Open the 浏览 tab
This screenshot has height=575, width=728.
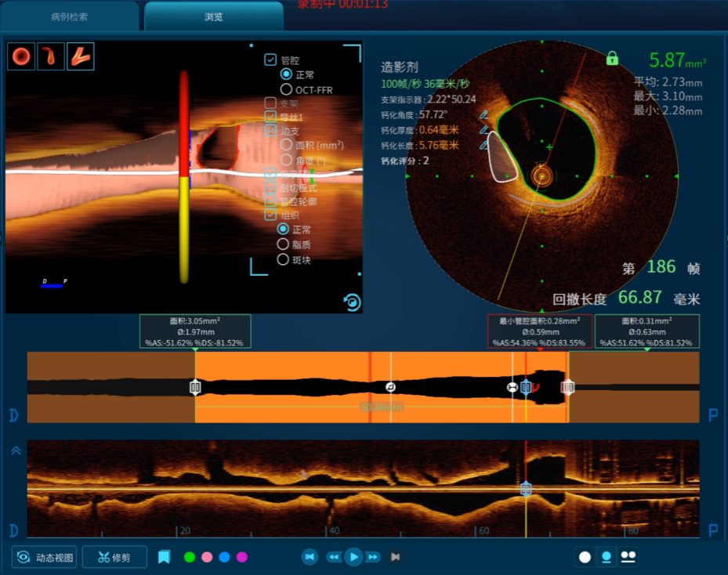click(213, 16)
